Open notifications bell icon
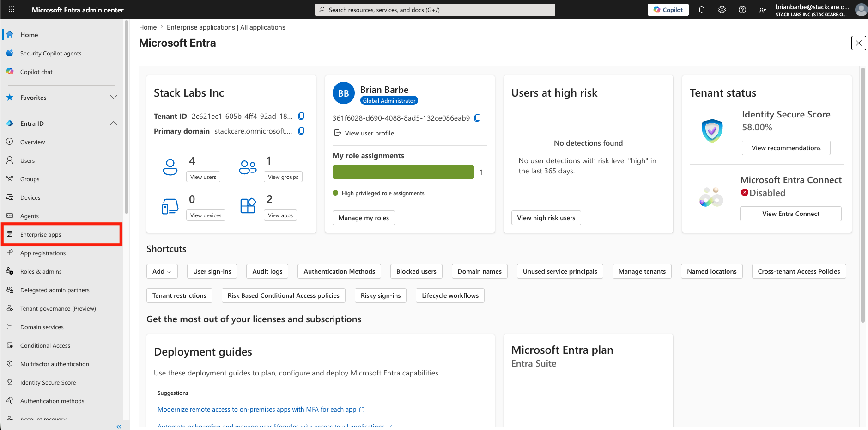This screenshot has width=868, height=430. point(701,10)
